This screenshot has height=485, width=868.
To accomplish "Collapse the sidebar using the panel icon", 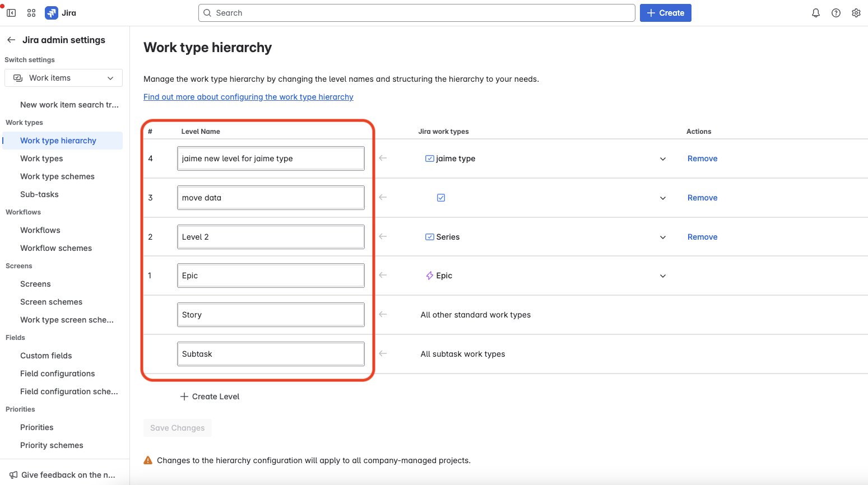I will (x=11, y=12).
